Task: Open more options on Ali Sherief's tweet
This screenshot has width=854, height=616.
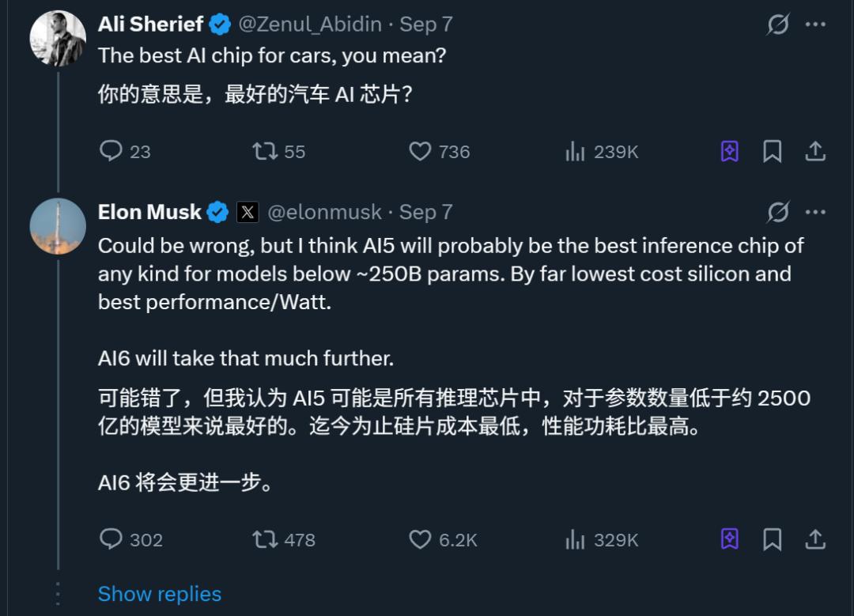Action: click(x=815, y=25)
